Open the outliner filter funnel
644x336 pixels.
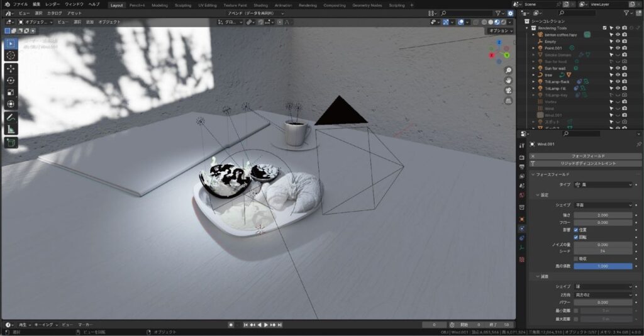626,13
